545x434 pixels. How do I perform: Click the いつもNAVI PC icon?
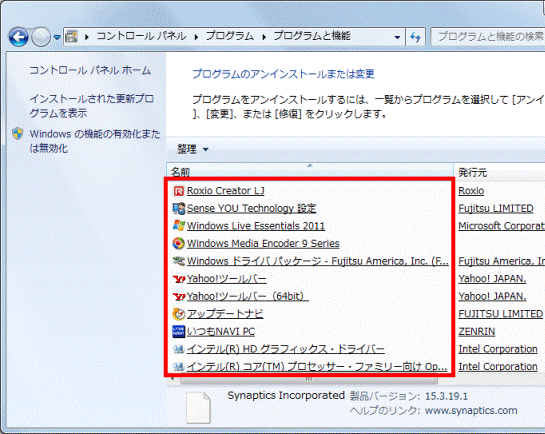click(x=178, y=331)
